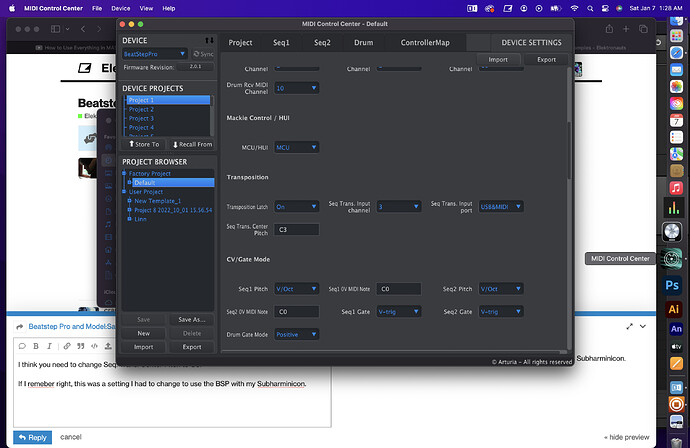The width and height of the screenshot is (690, 448).
Task: Open Mail from the Dock
Action: [x=676, y=70]
